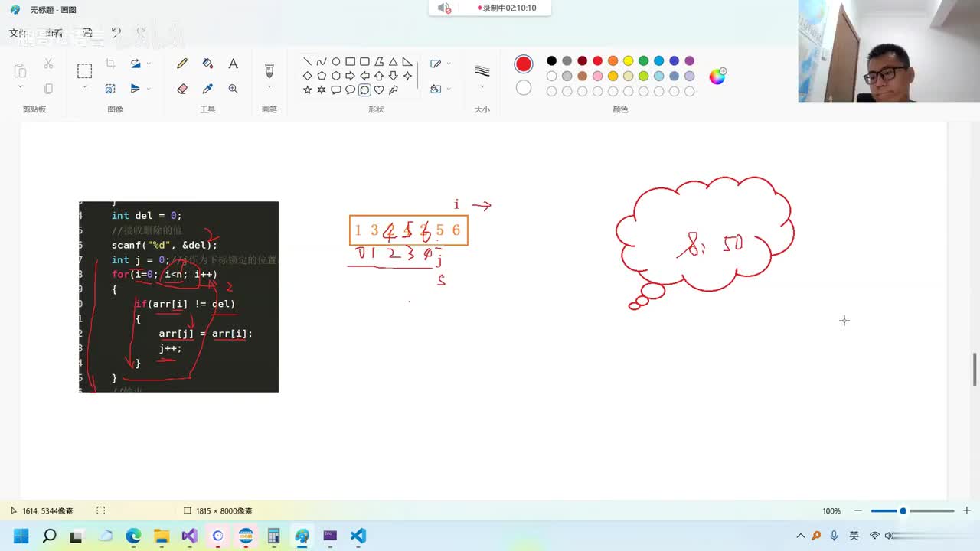This screenshot has height=551, width=980.
Task: Click the Undo button in title bar
Action: coord(116,32)
